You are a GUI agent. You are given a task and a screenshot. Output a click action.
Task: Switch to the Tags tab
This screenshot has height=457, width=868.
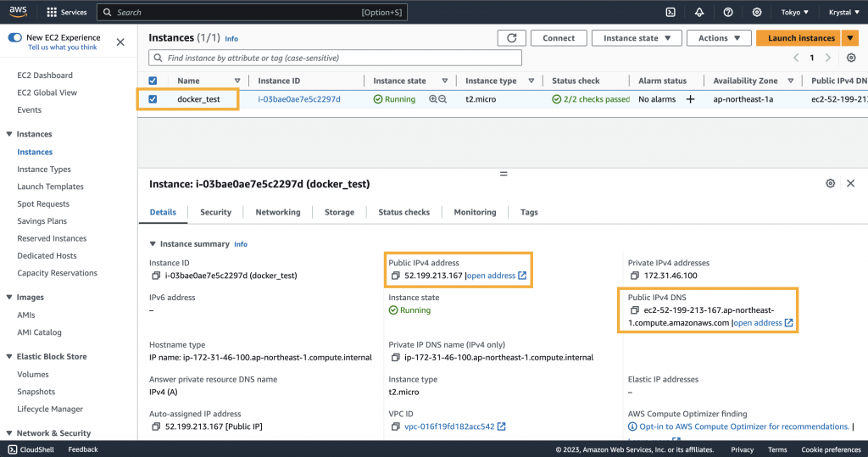tap(529, 212)
